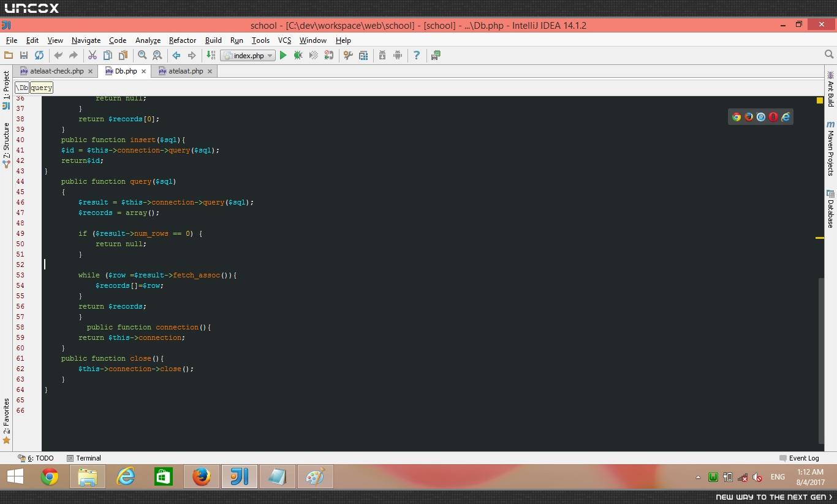This screenshot has width=837, height=504.
Task: Open Search Everywhere magnifier
Action: [829, 55]
